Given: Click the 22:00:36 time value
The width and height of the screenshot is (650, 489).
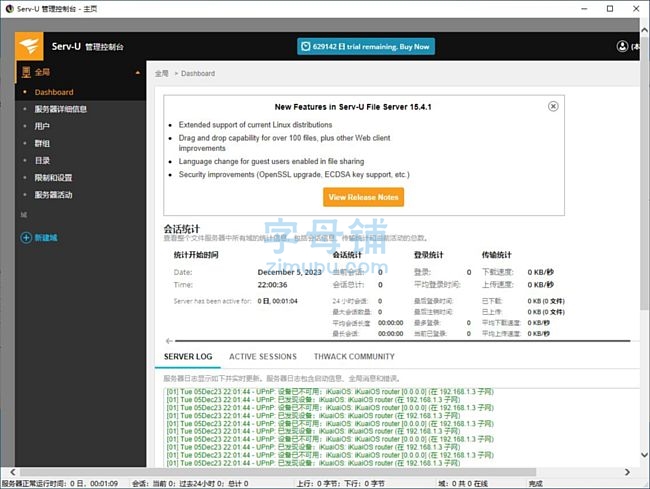Looking at the screenshot, I should [272, 285].
